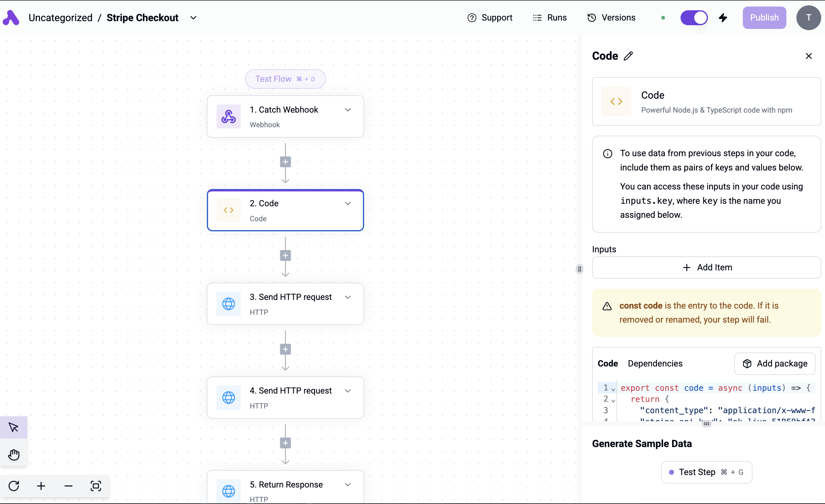Click the globe icon of step 4

point(228,398)
